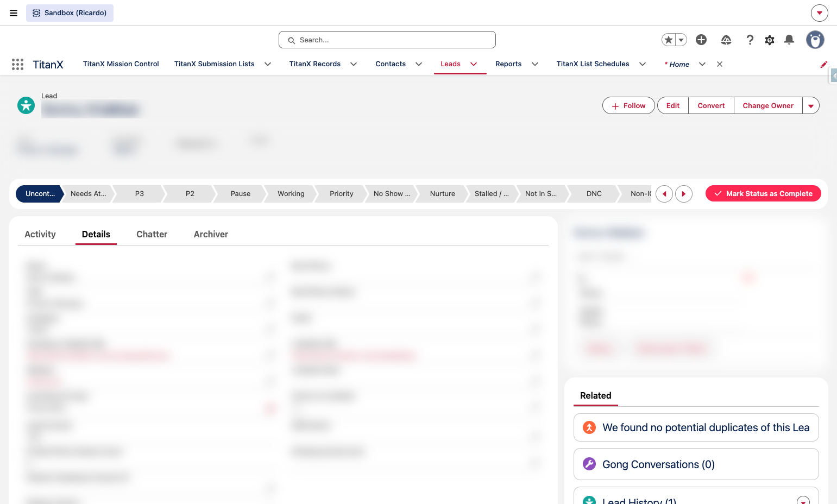Focus the Search field

click(x=387, y=40)
